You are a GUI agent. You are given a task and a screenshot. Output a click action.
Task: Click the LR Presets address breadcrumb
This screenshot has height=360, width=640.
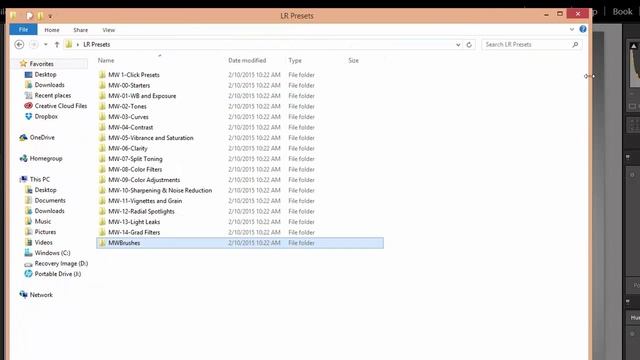click(x=97, y=44)
